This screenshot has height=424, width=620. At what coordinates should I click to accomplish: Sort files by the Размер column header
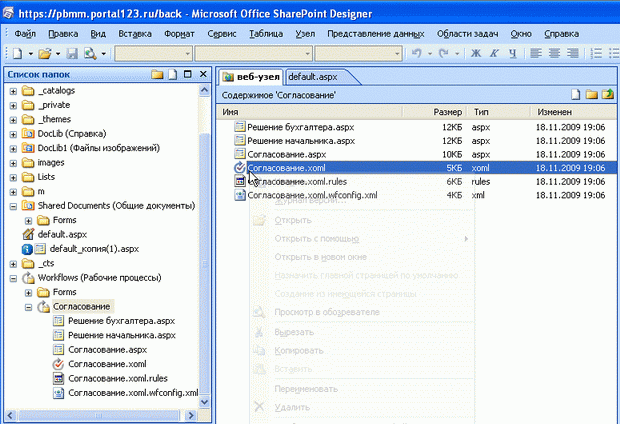(x=447, y=112)
